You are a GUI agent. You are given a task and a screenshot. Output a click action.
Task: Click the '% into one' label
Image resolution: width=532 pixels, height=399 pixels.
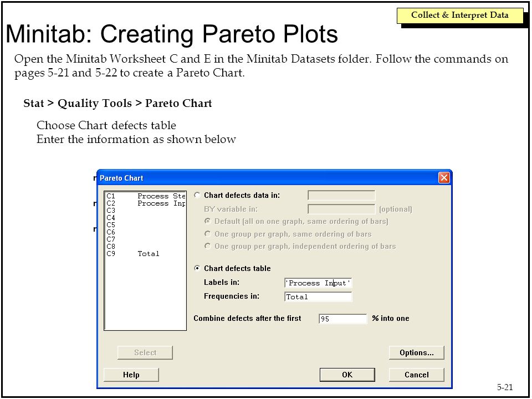391,318
